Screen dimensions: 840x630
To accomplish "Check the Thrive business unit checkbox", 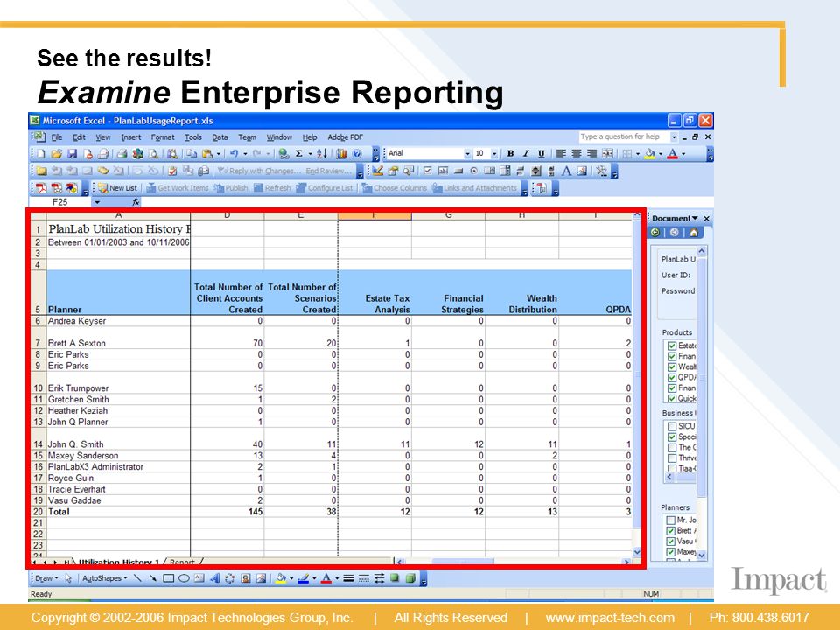I will tap(672, 458).
